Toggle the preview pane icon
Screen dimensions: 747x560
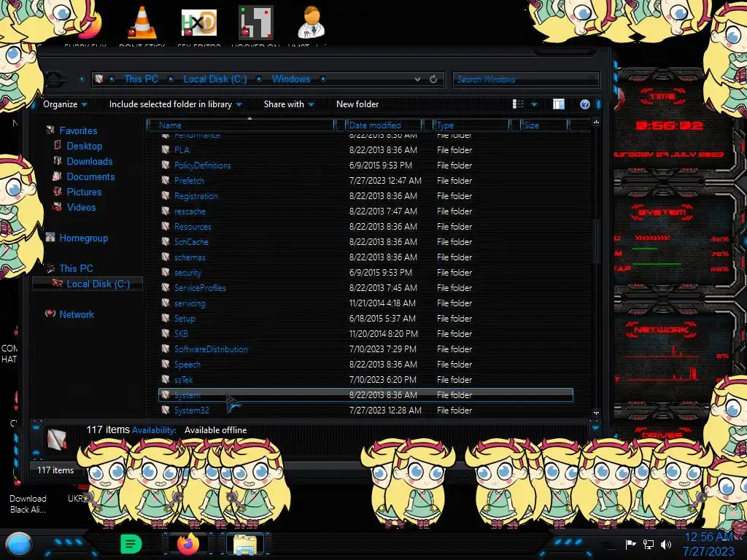(559, 104)
